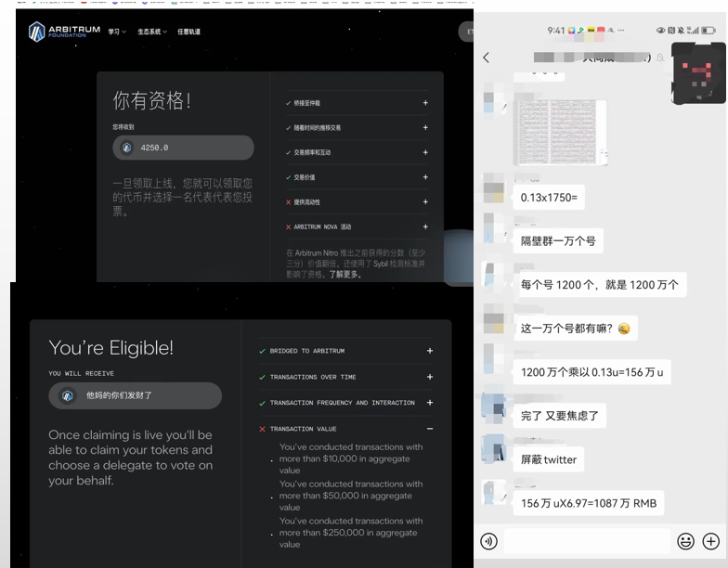Click the pixelated thumbnail at chat top-right
The image size is (728, 568).
698,72
